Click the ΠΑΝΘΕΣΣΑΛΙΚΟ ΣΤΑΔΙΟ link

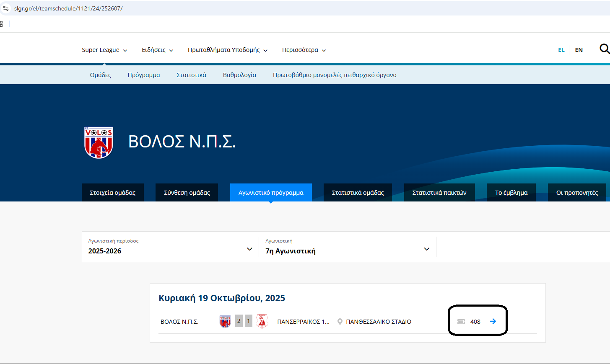[x=378, y=322]
